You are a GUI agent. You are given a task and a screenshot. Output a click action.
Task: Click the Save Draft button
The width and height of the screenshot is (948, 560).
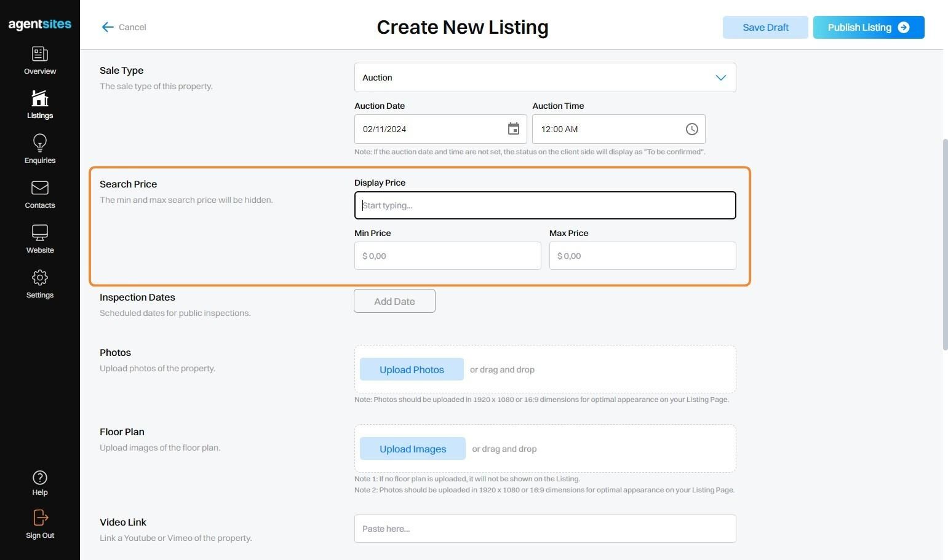click(765, 28)
